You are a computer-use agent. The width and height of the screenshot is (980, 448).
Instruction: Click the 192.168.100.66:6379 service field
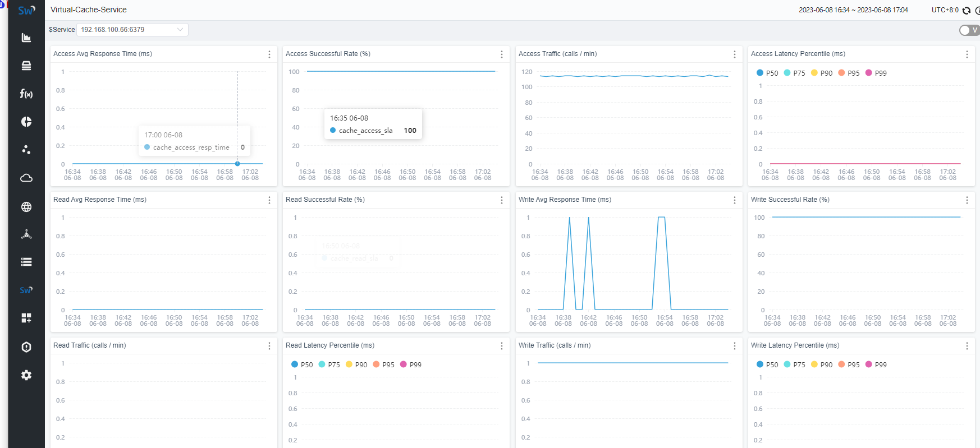point(132,30)
